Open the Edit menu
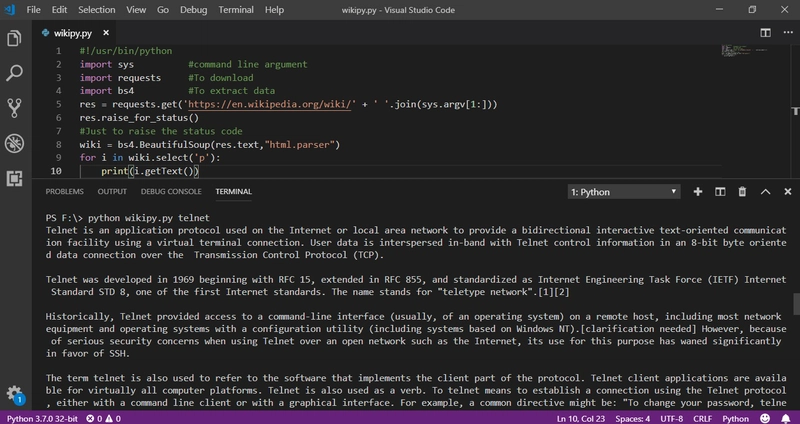800x424 pixels. pyautogui.click(x=59, y=10)
